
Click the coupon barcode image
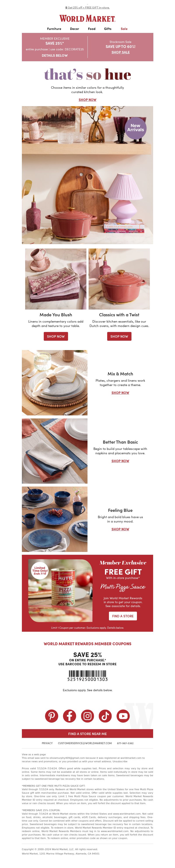[x=87, y=674]
